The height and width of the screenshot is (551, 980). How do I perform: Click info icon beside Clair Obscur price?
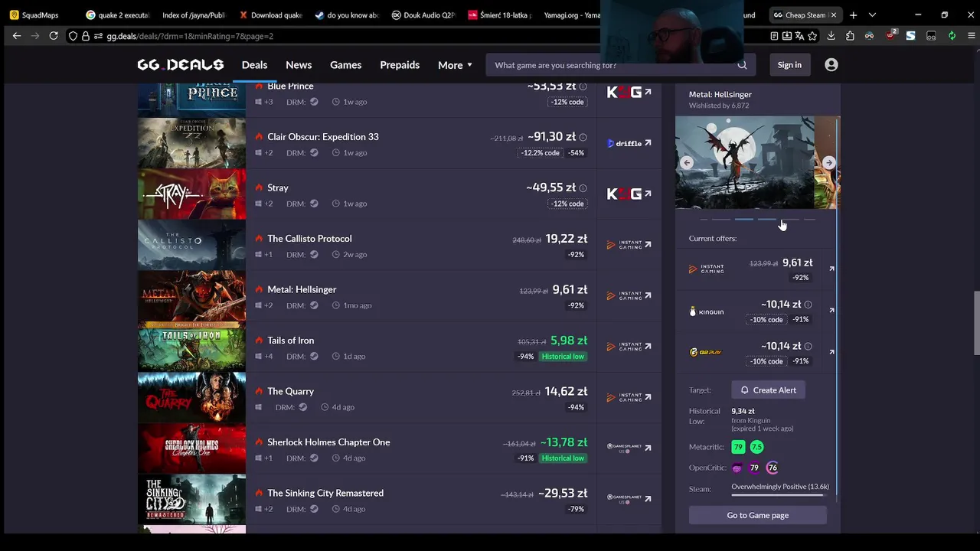[x=583, y=138]
